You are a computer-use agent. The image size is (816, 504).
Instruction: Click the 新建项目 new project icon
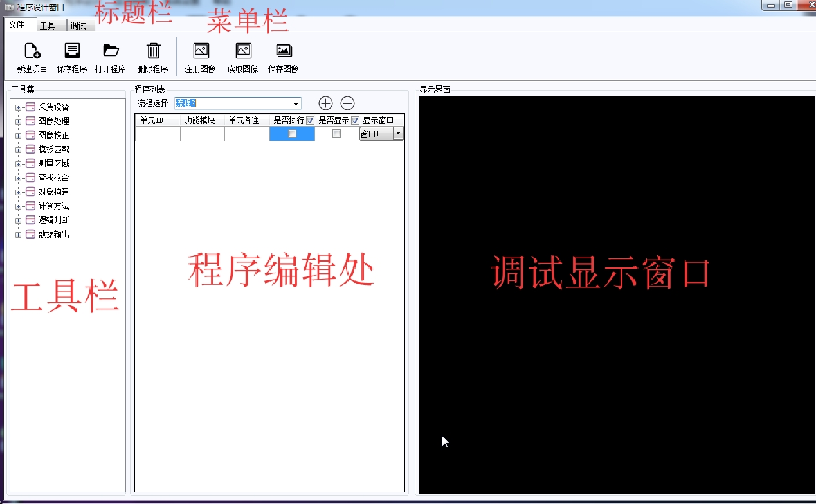pyautogui.click(x=32, y=51)
